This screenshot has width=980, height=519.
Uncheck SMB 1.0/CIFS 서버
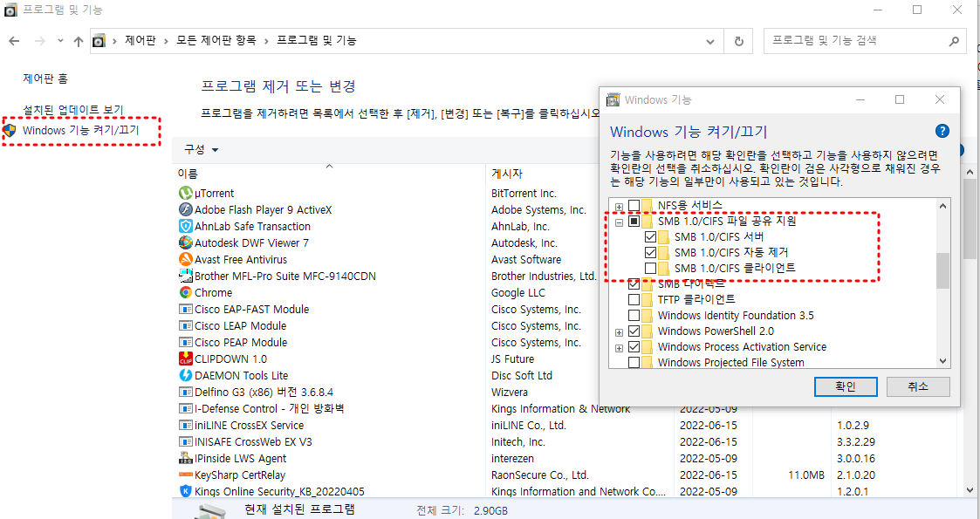(x=650, y=236)
